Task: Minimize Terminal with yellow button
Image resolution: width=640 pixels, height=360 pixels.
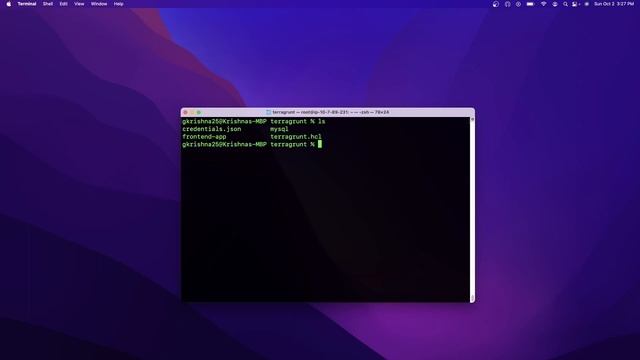Action: (x=192, y=112)
